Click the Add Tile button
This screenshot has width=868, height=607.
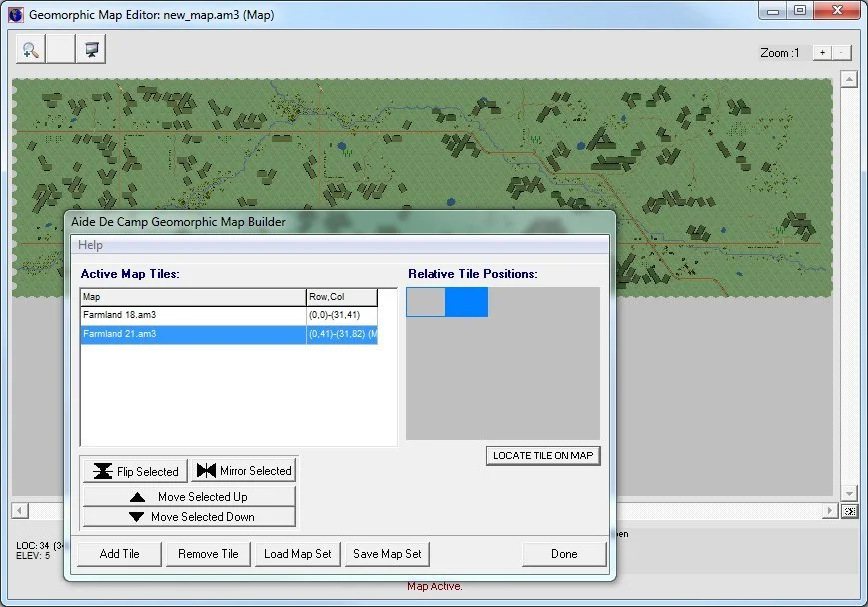(x=119, y=554)
